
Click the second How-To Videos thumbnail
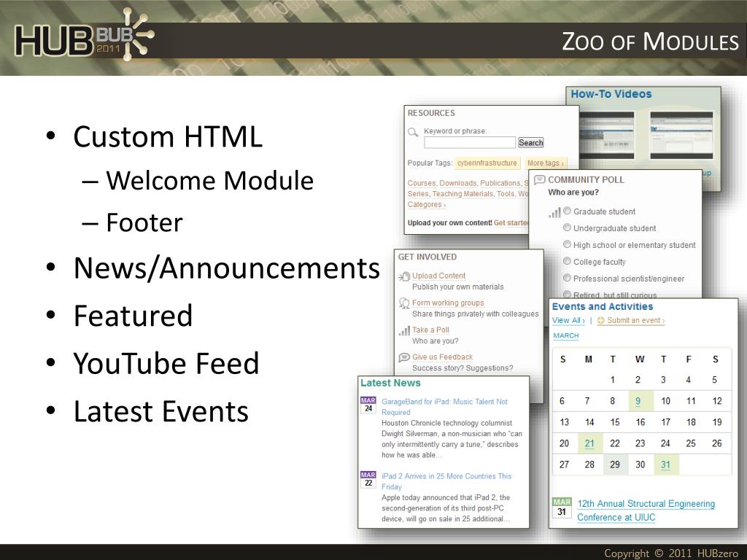[682, 136]
